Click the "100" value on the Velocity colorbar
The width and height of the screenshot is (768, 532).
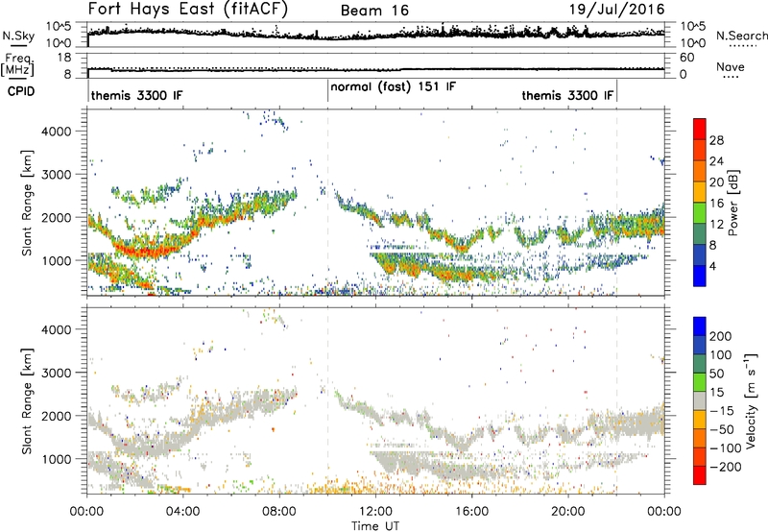pyautogui.click(x=720, y=355)
